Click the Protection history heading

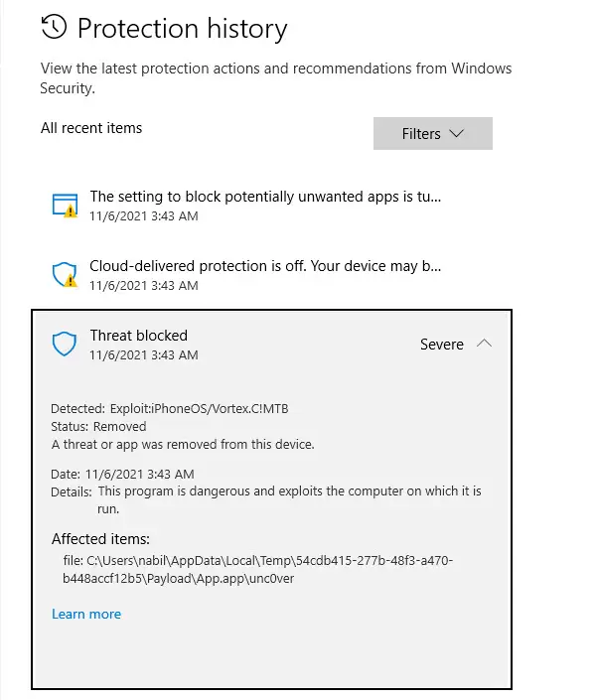tap(183, 28)
